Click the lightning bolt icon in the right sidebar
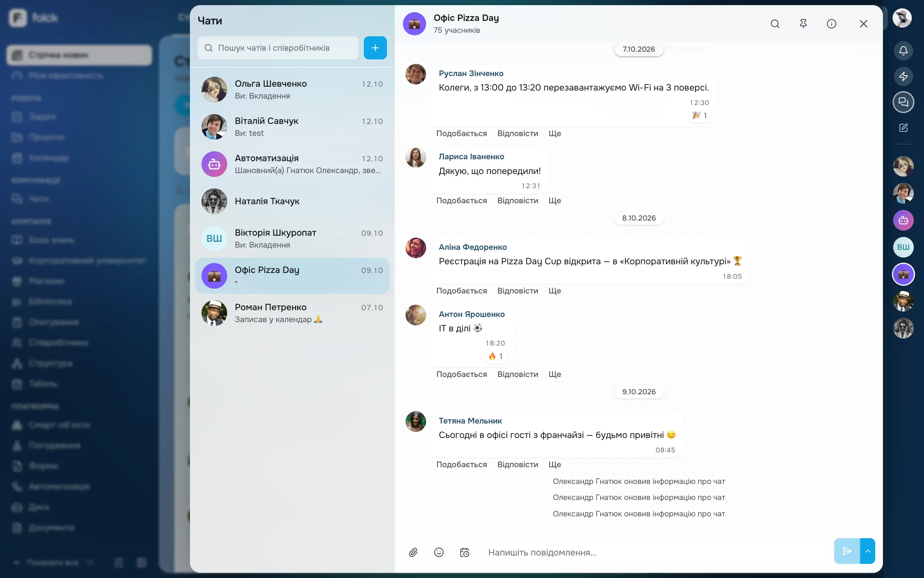 tap(903, 76)
